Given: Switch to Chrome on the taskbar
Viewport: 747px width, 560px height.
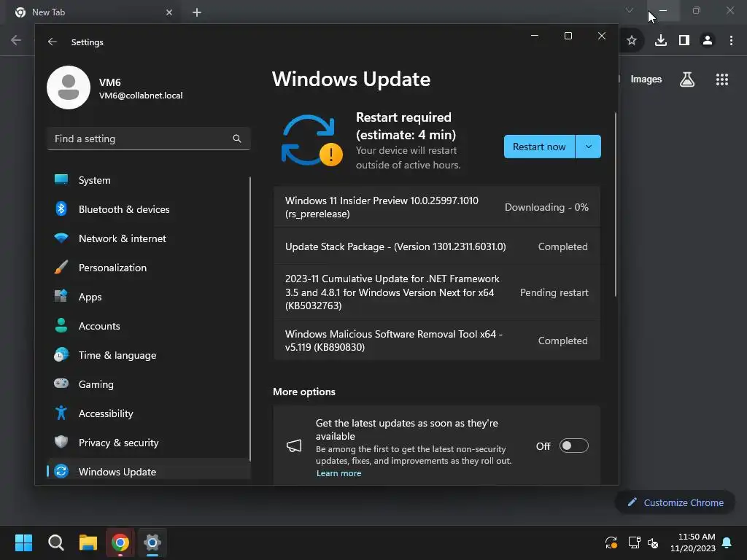Looking at the screenshot, I should [120, 542].
